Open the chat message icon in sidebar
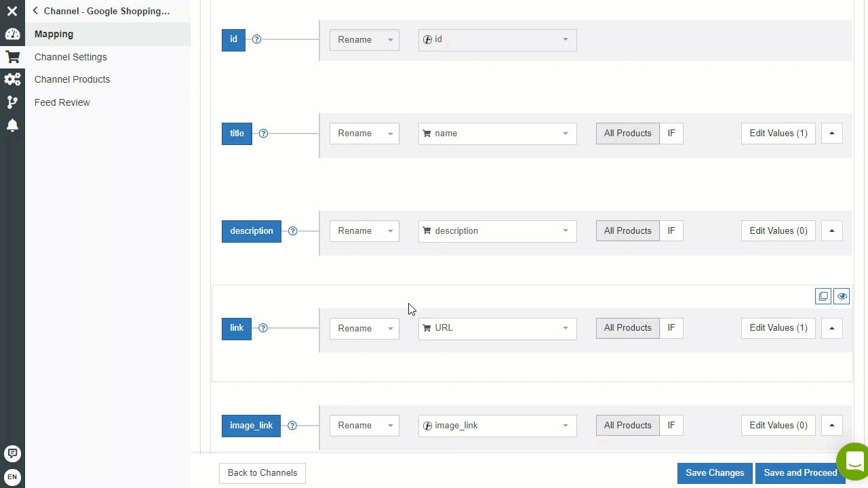Image resolution: width=868 pixels, height=488 pixels. tap(12, 453)
